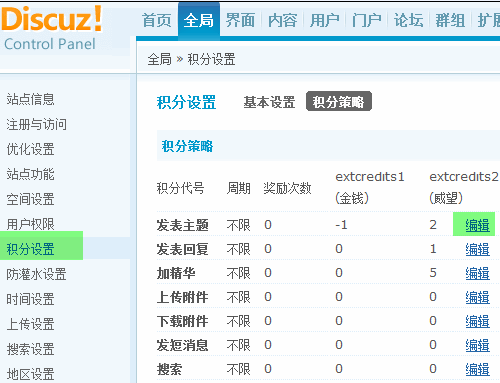The image size is (500, 383).
Task: Click the 发短消息 row label
Action: click(x=183, y=345)
